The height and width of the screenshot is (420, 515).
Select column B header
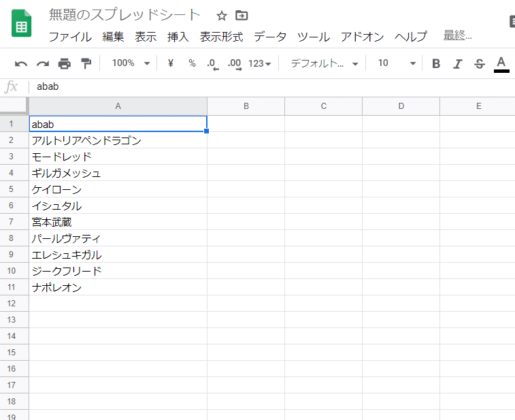click(x=246, y=106)
